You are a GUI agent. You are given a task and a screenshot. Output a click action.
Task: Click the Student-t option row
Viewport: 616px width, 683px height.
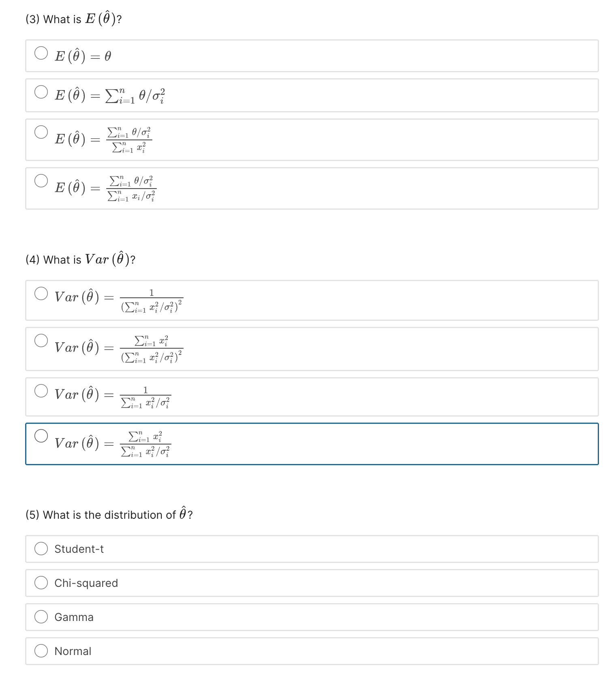click(x=308, y=549)
